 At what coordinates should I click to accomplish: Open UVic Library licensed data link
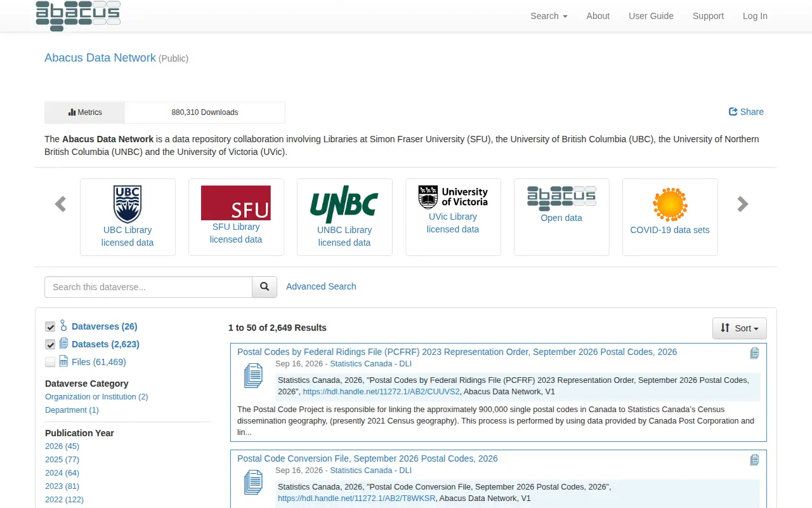(453, 223)
